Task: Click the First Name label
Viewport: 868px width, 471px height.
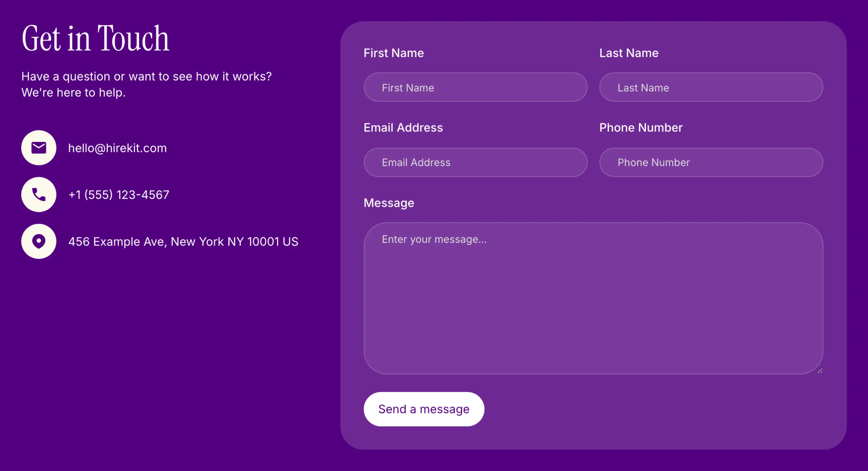Action: (x=394, y=53)
